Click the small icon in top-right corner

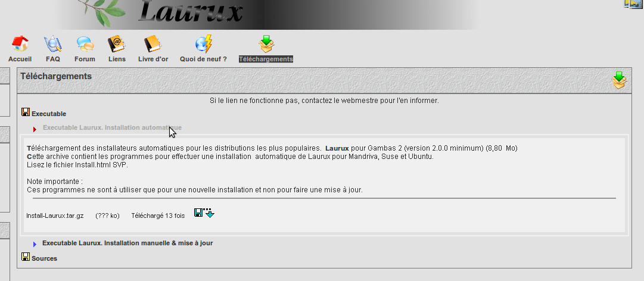[x=633, y=4]
